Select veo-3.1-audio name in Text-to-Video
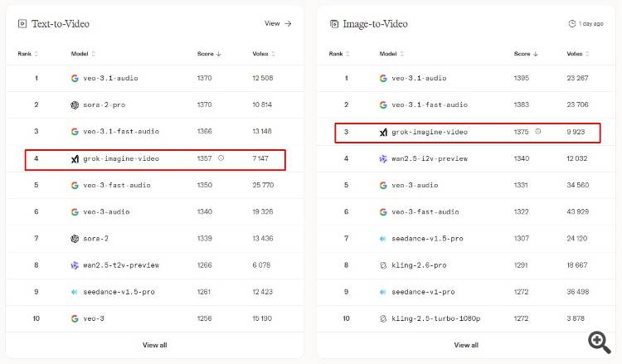Screen dimensions: 622x364 [x=110, y=78]
